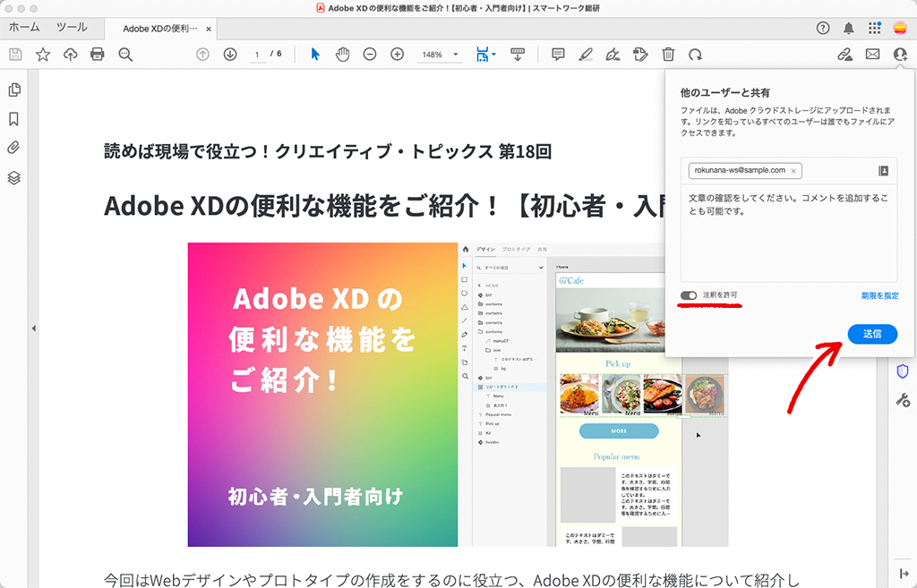917x588 pixels.
Task: Zoom out with the minus button
Action: click(x=370, y=55)
